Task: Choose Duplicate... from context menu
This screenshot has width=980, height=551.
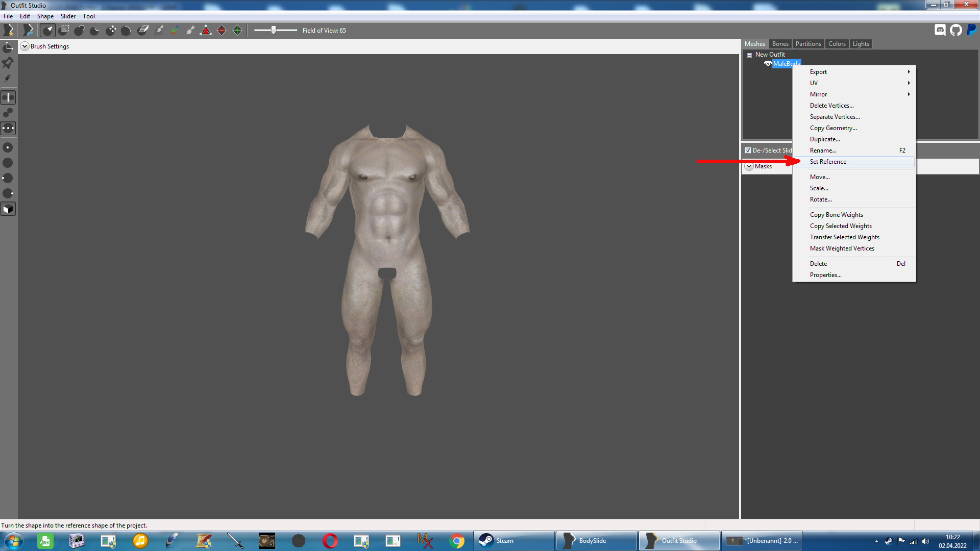Action: coord(854,139)
